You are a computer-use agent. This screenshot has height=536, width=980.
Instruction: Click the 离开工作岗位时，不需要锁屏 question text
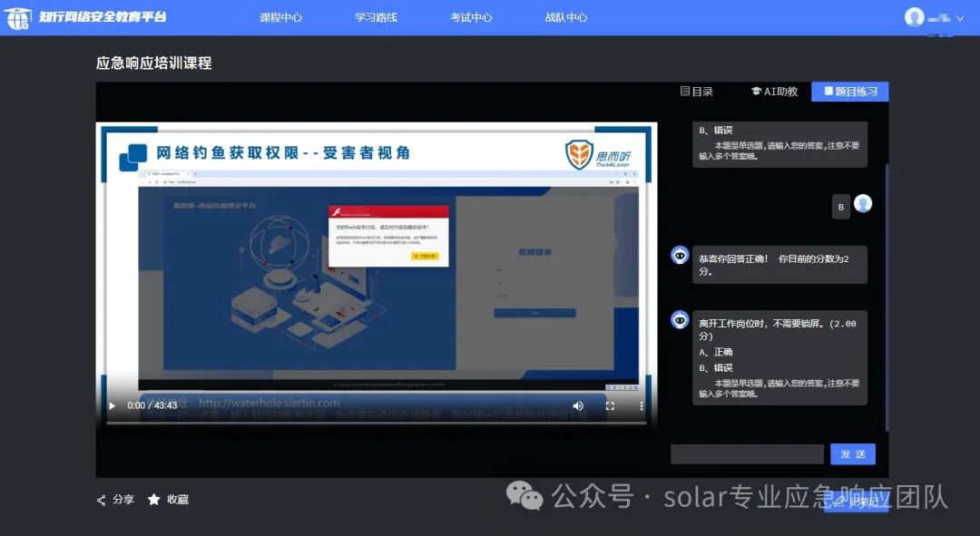click(x=778, y=329)
